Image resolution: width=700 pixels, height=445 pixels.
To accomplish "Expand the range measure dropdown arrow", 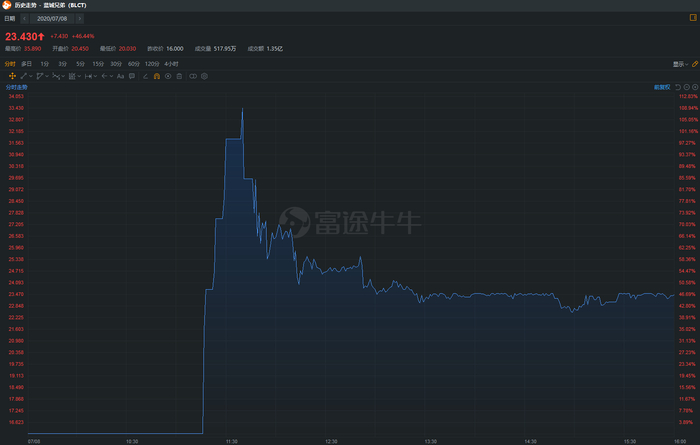I will pos(95,76).
